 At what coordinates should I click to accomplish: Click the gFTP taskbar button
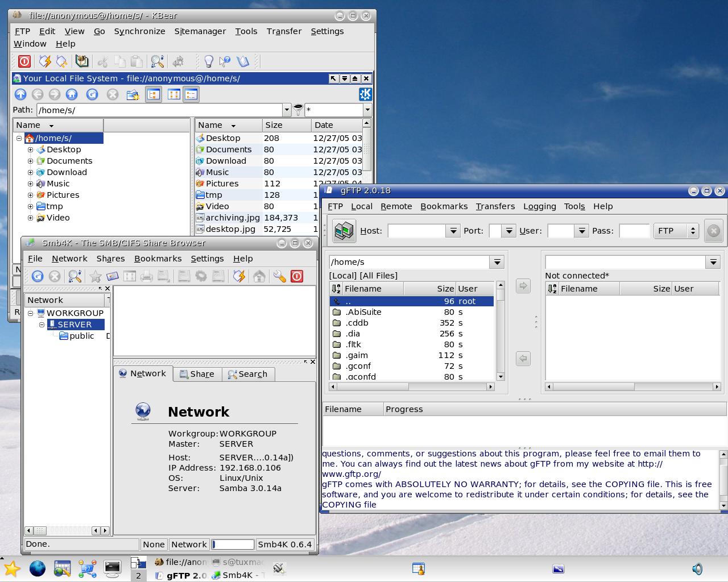point(180,575)
